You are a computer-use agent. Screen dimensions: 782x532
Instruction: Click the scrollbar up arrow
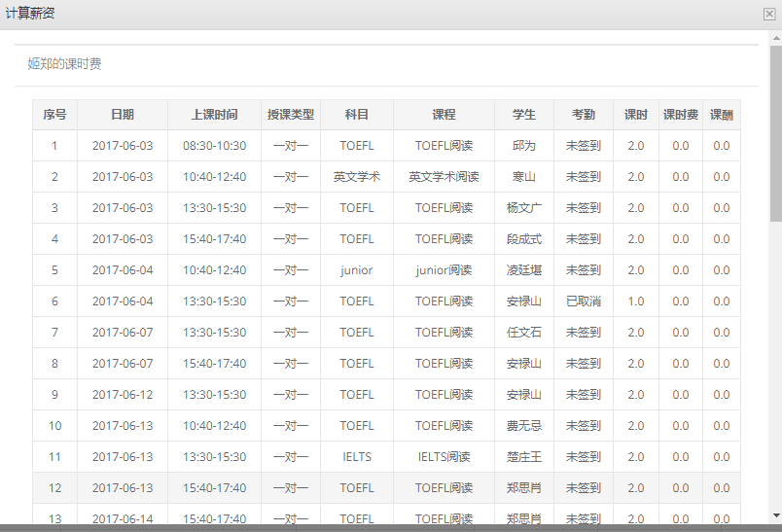tap(776, 38)
